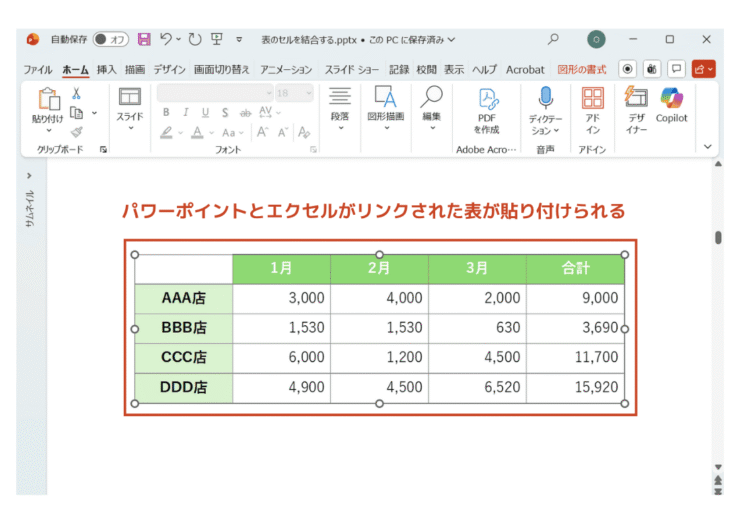Image resolution: width=740 pixels, height=505 pixels.
Task: Open the comments icon button
Action: (676, 69)
